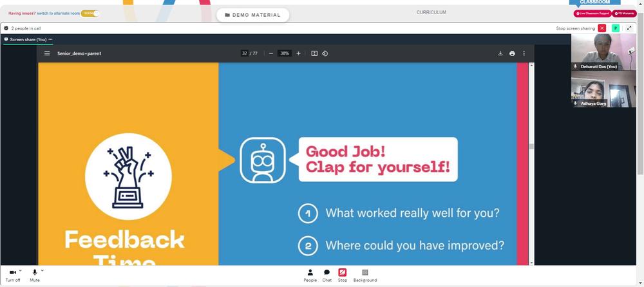This screenshot has height=287, width=644.
Task: Open the Chat panel
Action: coord(327,275)
